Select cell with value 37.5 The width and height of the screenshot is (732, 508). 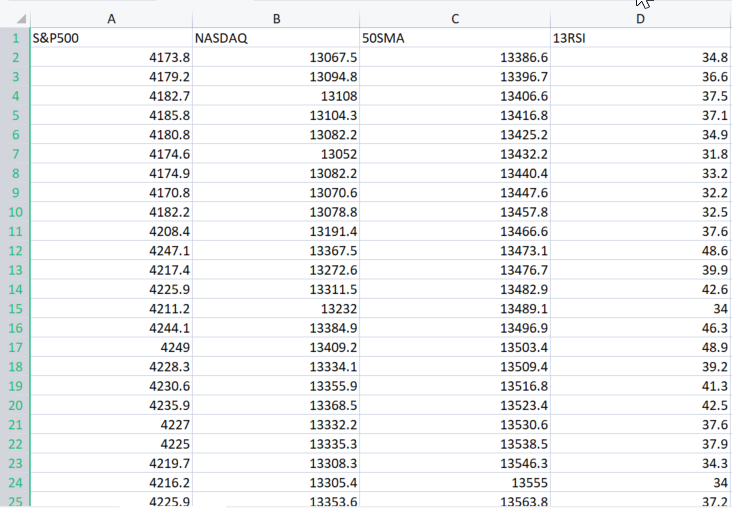pyautogui.click(x=641, y=96)
